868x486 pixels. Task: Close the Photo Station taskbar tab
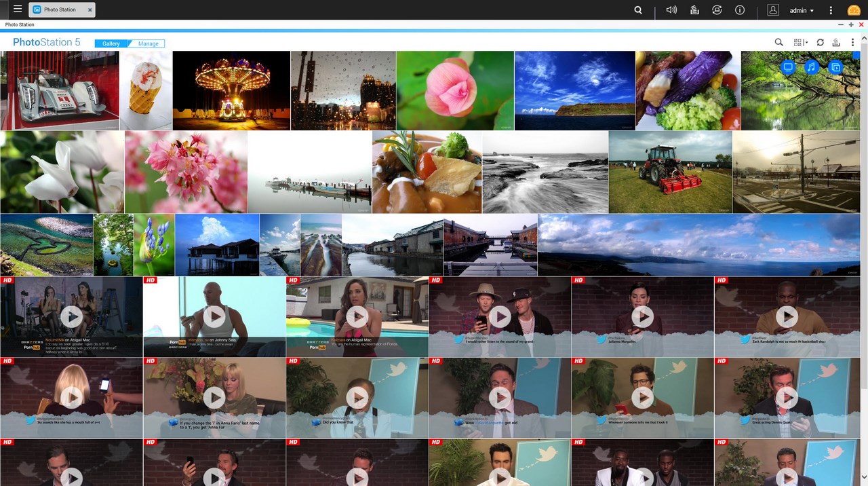tap(90, 10)
